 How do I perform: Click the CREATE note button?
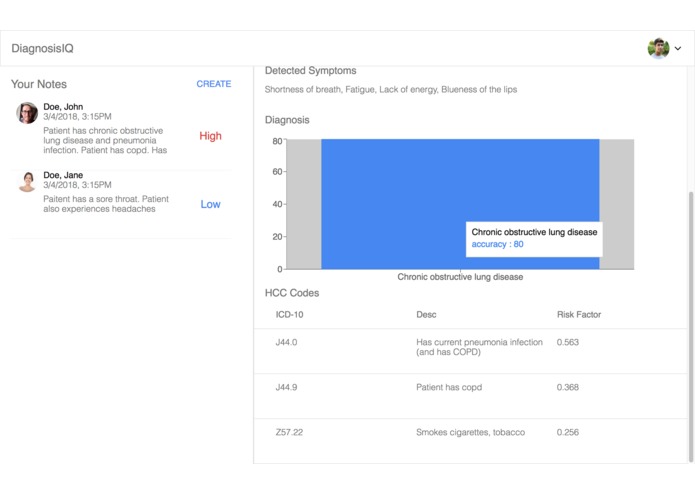pos(214,84)
